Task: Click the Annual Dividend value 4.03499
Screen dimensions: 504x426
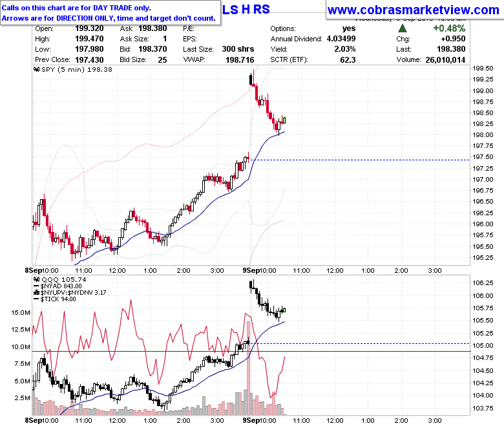Action: [341, 39]
